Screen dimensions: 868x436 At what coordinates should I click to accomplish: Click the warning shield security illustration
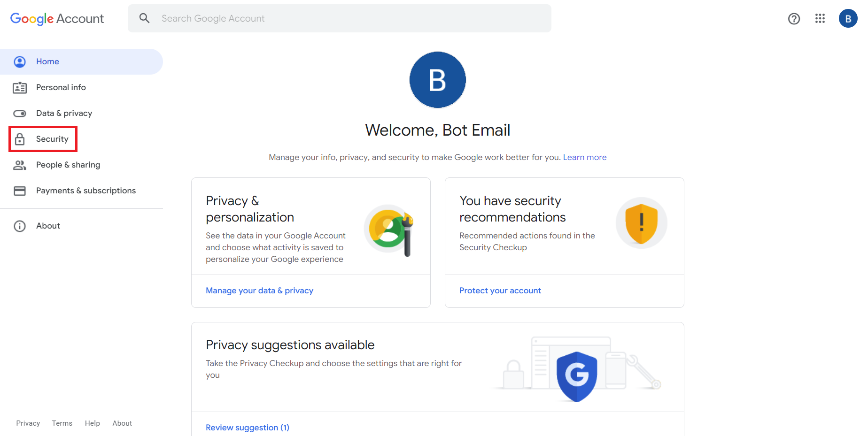point(641,223)
